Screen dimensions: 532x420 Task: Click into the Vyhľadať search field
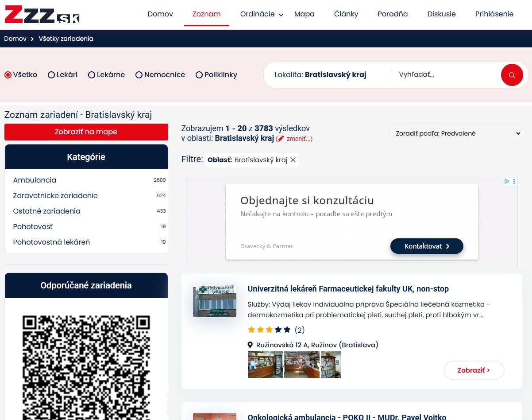pyautogui.click(x=445, y=74)
